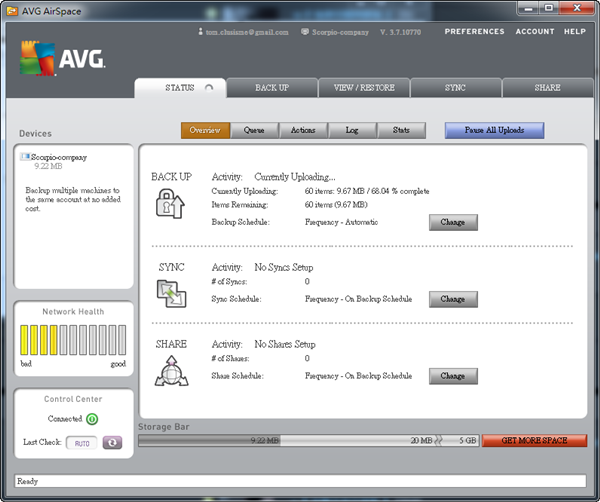The width and height of the screenshot is (600, 502).
Task: Click the AVG AirSpace title bar icon
Action: (x=12, y=11)
